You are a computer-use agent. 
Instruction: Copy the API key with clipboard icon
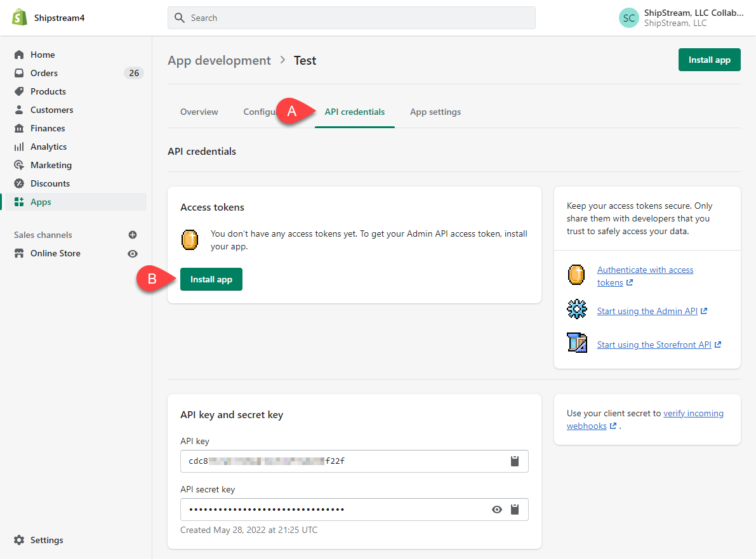515,461
